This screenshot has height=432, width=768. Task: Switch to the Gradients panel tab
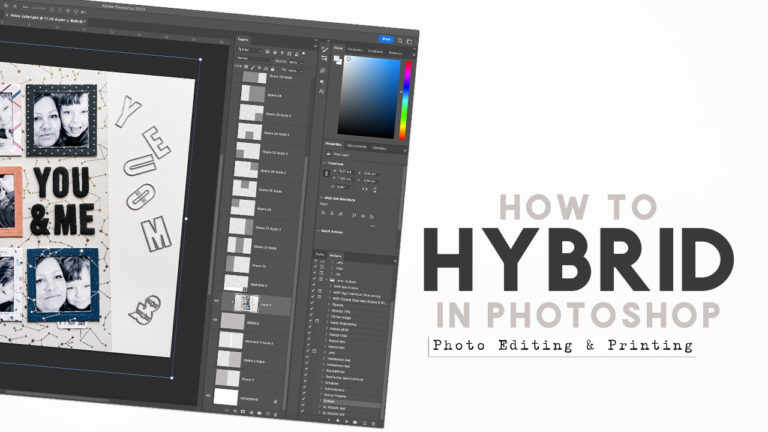(x=376, y=51)
